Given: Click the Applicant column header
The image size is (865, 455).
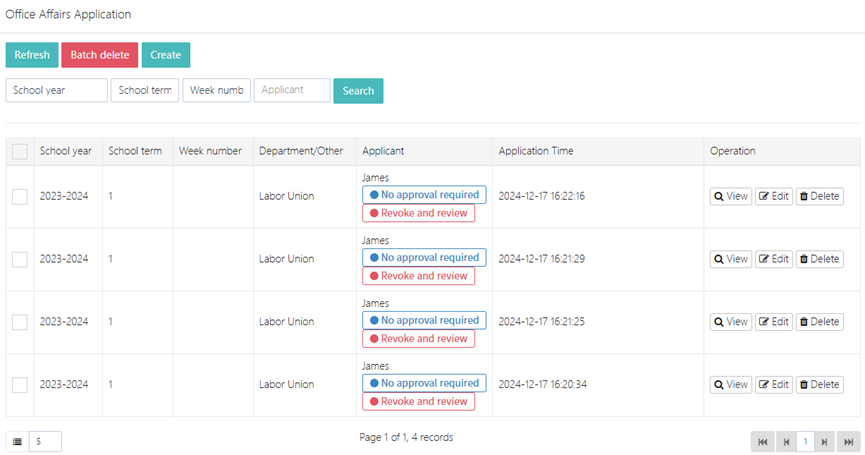Looking at the screenshot, I should pos(383,151).
